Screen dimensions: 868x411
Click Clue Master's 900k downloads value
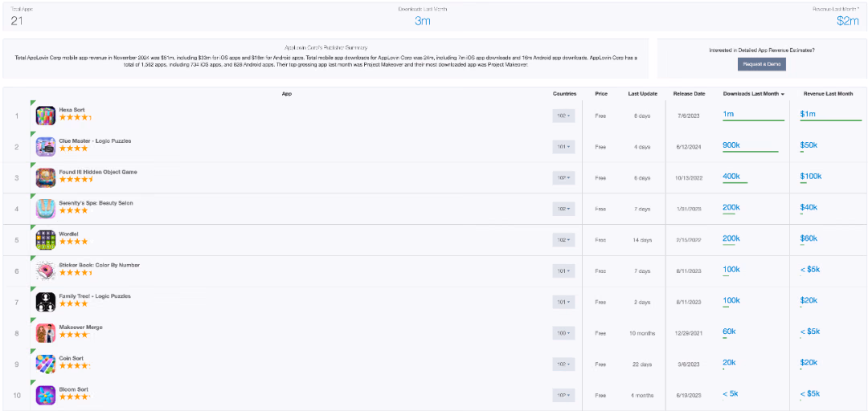pyautogui.click(x=732, y=145)
